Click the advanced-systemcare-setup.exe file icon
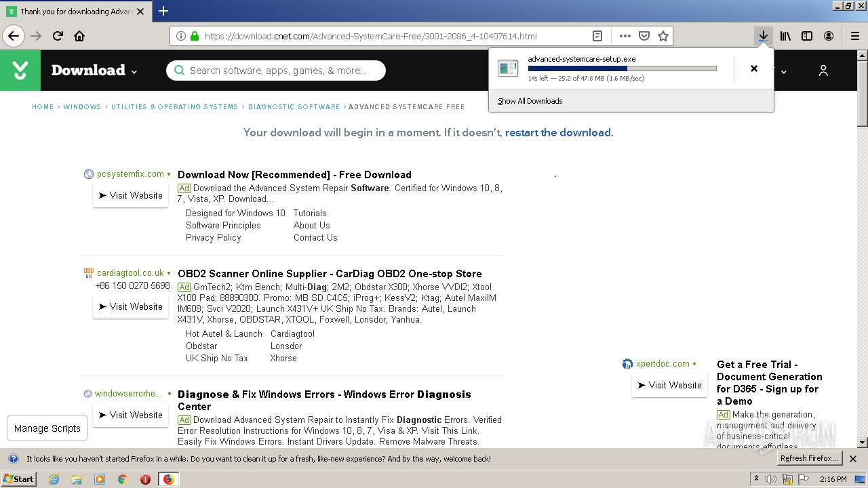The image size is (868, 488). [508, 68]
